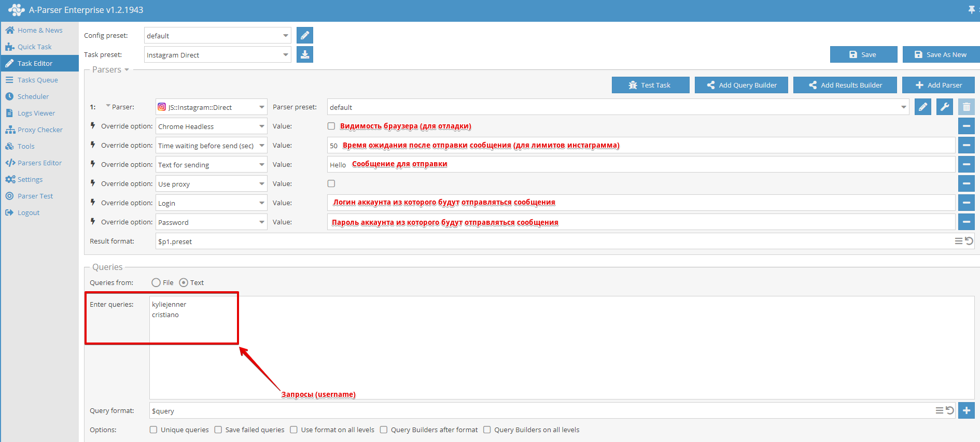Image resolution: width=980 pixels, height=442 pixels.
Task: Open Logs Viewer in the sidebar
Action: pos(39,113)
